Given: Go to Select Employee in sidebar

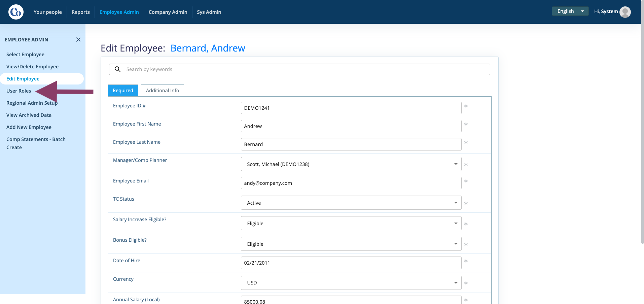Looking at the screenshot, I should tap(25, 55).
